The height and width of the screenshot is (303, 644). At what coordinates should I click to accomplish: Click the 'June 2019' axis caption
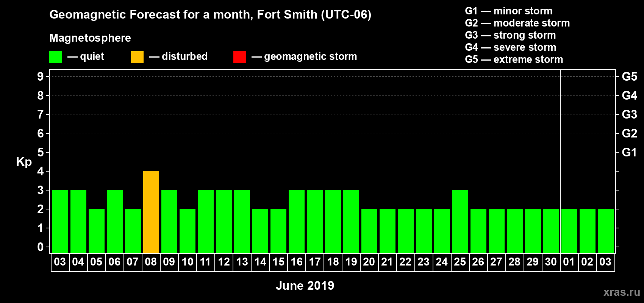305,286
